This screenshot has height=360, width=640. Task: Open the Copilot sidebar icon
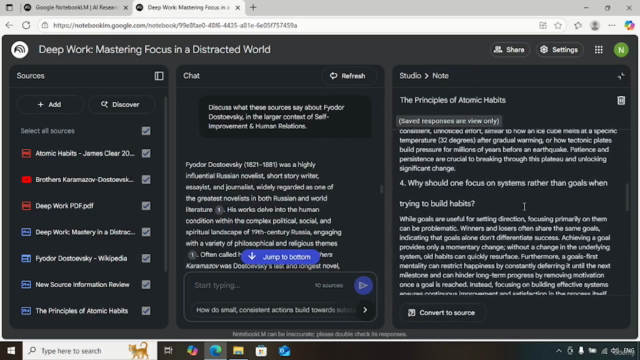pos(629,25)
